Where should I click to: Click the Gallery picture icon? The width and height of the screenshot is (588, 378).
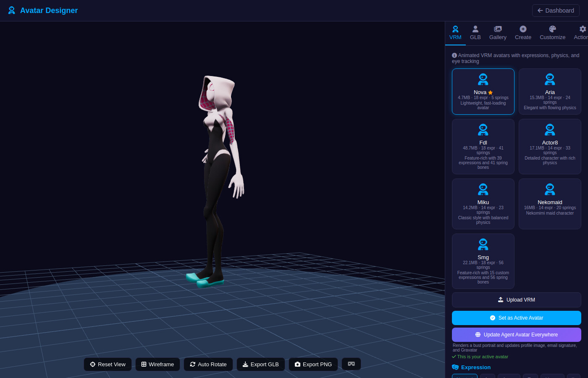(498, 29)
